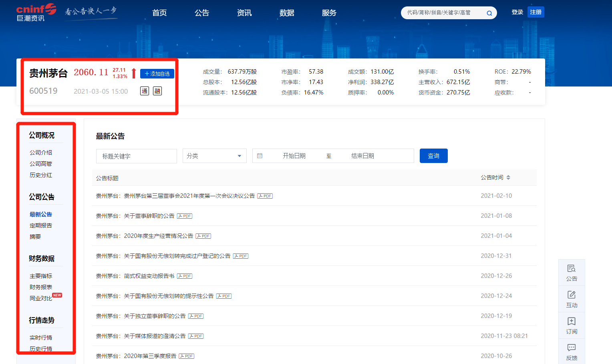
Task: Open PDF icon for 2020年第三季度报告
Action: coord(186,356)
